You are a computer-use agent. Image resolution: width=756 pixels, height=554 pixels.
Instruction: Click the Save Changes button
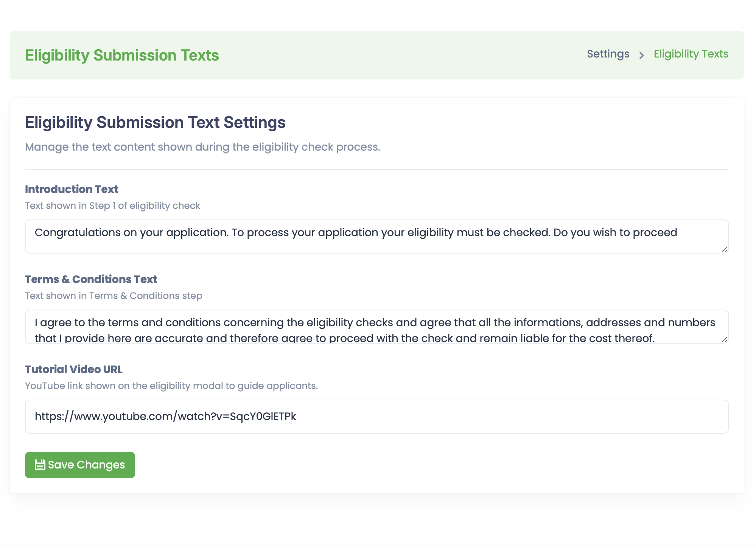coord(80,465)
